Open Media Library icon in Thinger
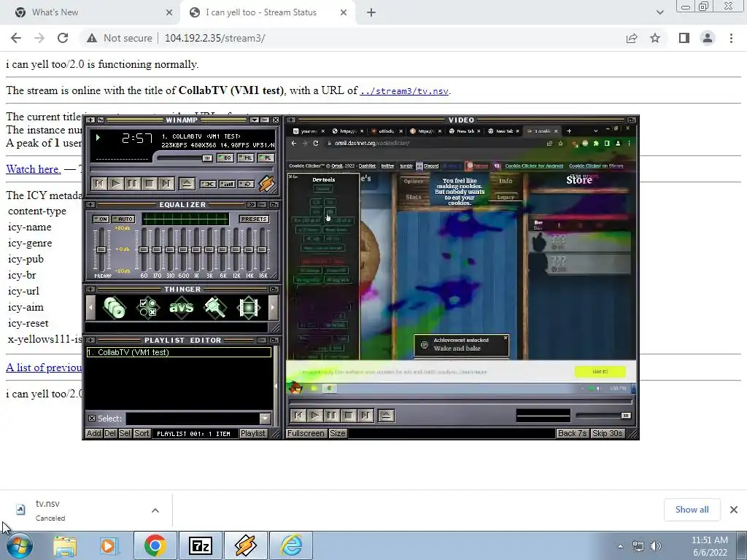 point(115,308)
